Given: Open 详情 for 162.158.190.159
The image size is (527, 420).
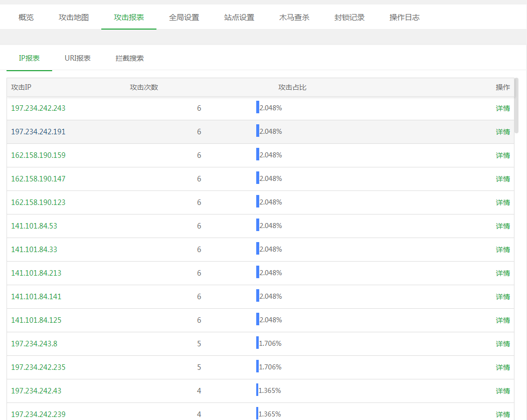Looking at the screenshot, I should pyautogui.click(x=503, y=155).
